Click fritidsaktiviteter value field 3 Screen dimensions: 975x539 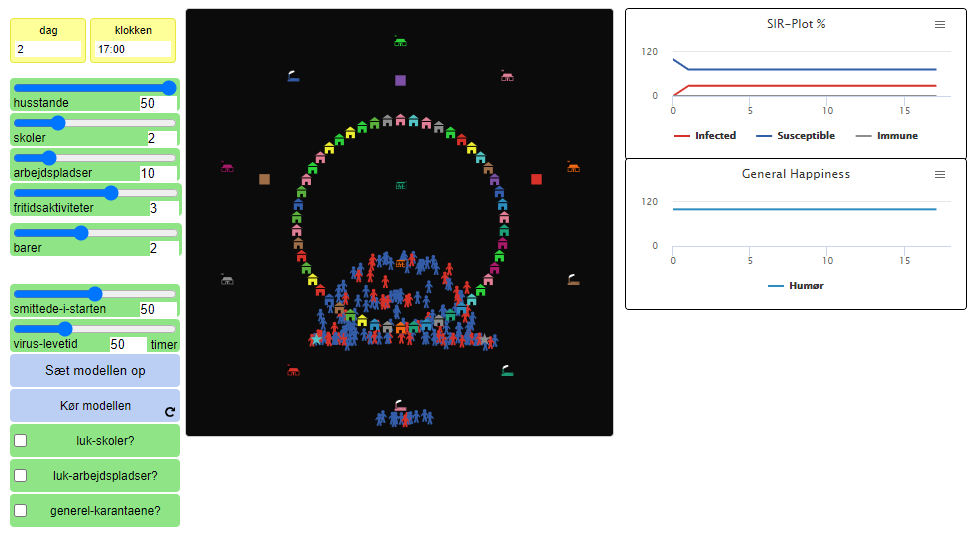(x=164, y=208)
